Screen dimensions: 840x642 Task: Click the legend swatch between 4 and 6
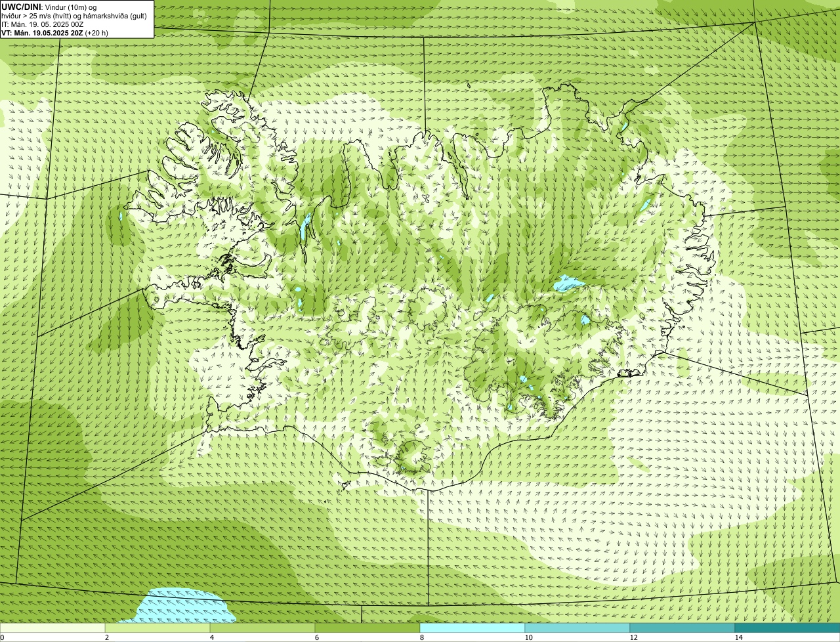coord(262,628)
